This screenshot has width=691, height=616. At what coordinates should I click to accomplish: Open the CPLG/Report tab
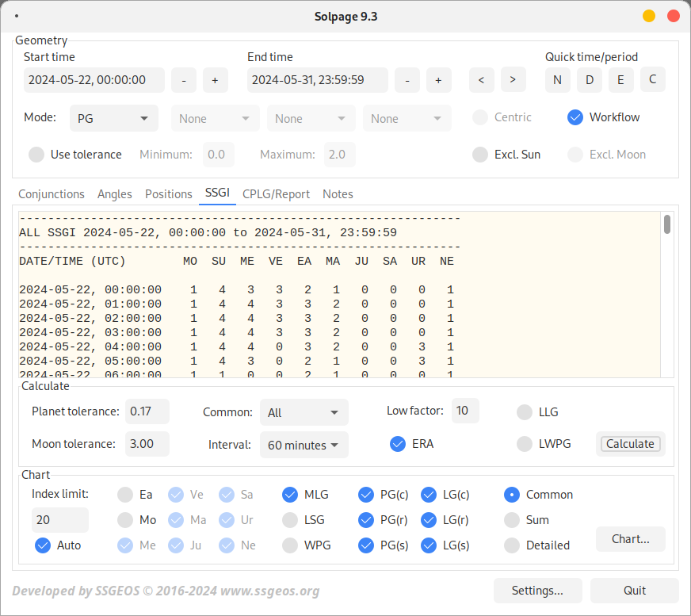click(276, 194)
